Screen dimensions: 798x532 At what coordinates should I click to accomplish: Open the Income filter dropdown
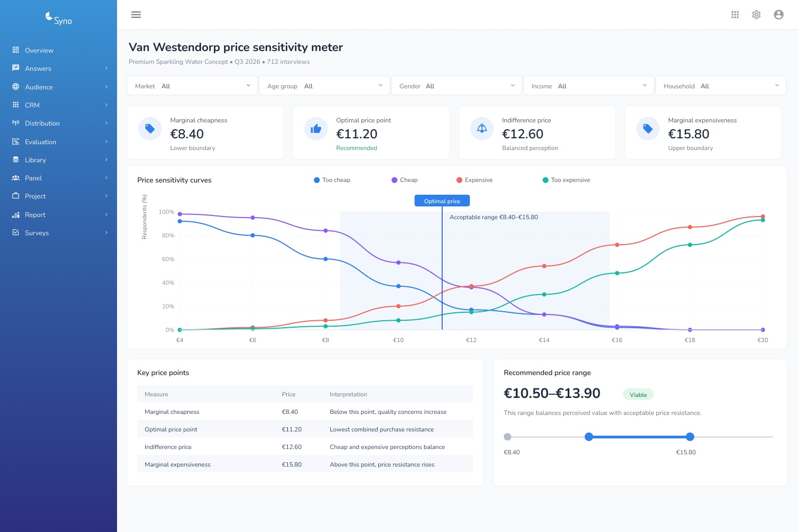click(x=588, y=86)
